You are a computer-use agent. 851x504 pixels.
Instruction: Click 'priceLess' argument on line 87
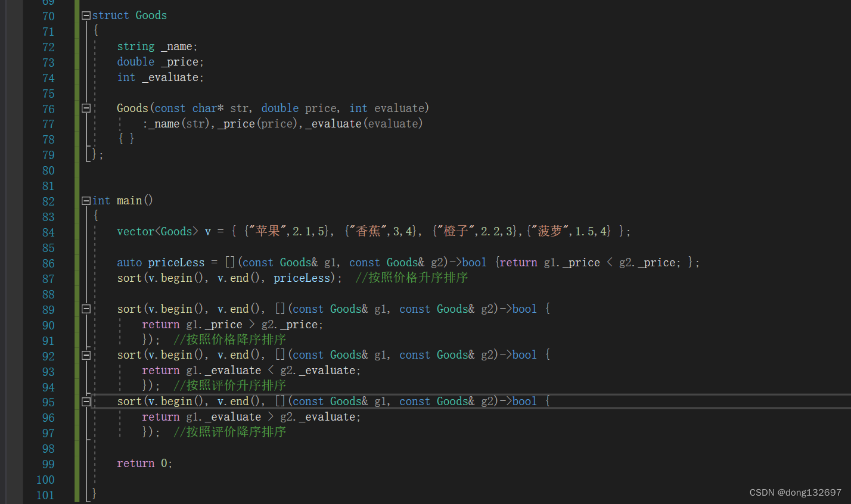point(302,278)
